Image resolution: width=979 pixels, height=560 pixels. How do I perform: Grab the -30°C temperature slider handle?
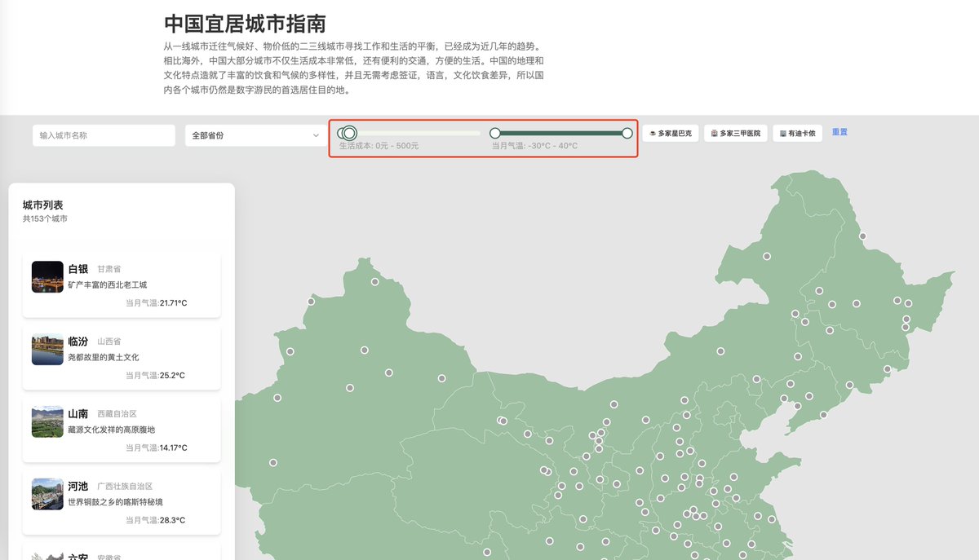[x=495, y=133]
